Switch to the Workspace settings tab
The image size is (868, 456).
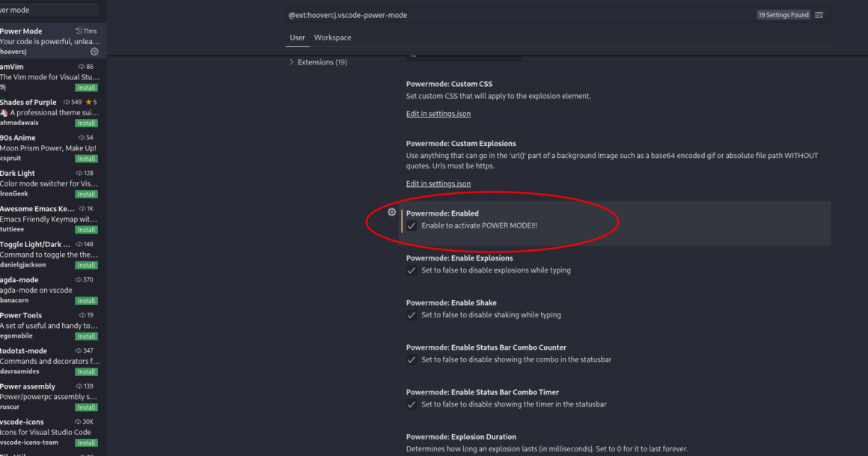(x=332, y=37)
